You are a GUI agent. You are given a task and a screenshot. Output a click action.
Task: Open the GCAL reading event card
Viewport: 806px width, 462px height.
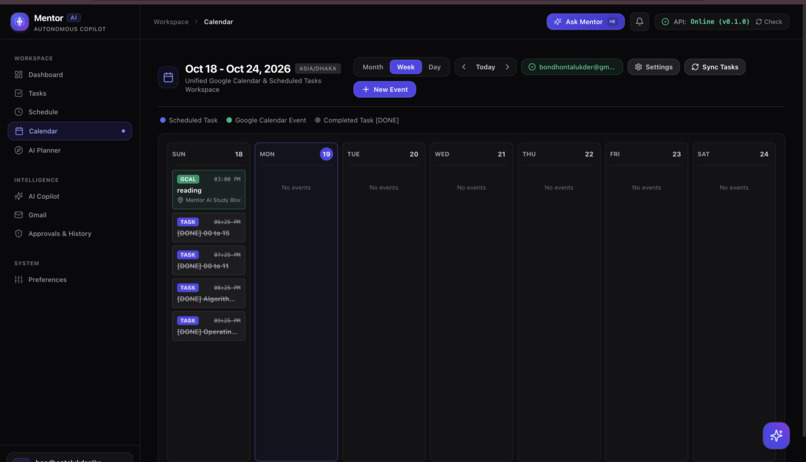point(209,190)
